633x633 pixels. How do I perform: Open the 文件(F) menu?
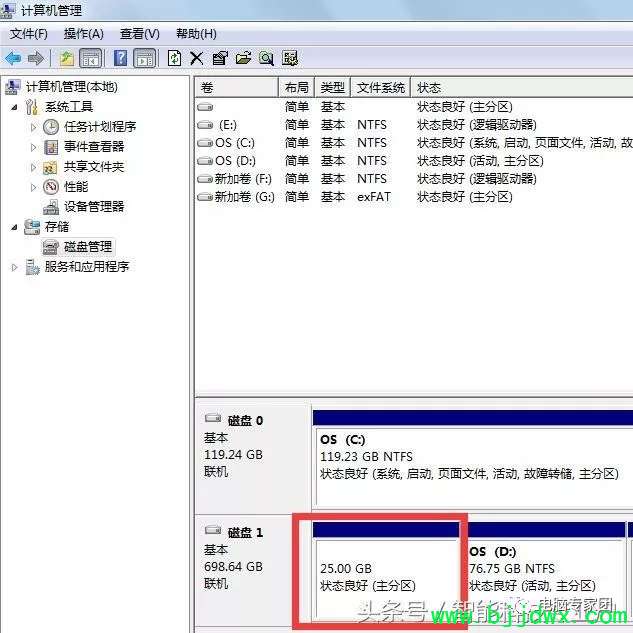point(29,34)
